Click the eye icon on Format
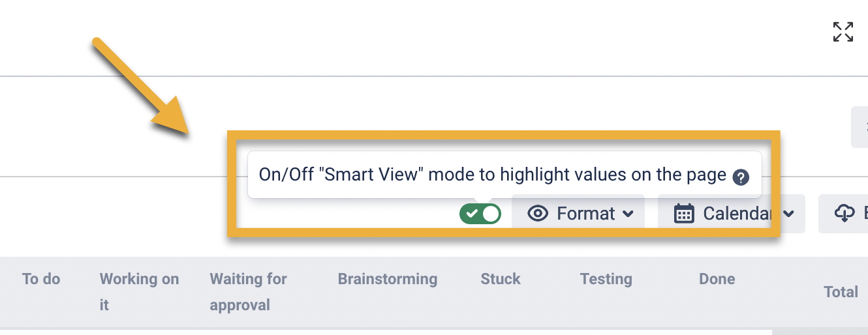868x335 pixels. 537,214
